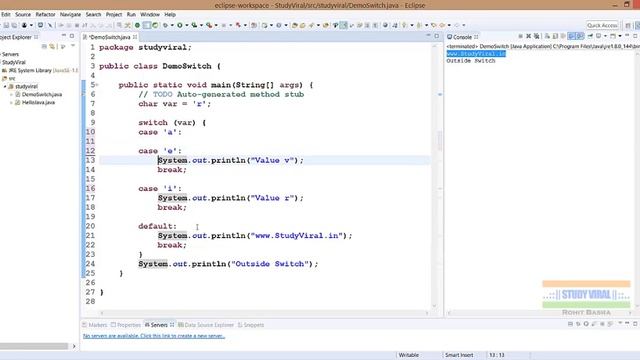
Task: Expand the HelloJava.java tree node
Action: [11, 102]
